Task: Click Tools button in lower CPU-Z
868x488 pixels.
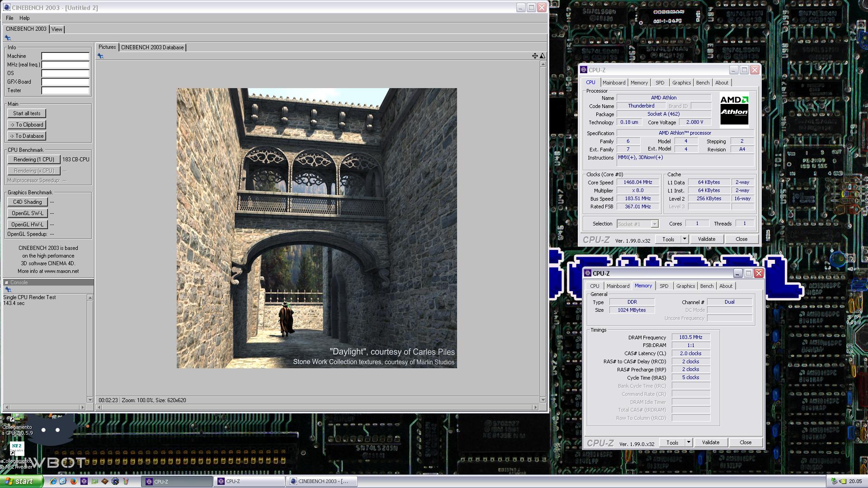Action: 672,442
